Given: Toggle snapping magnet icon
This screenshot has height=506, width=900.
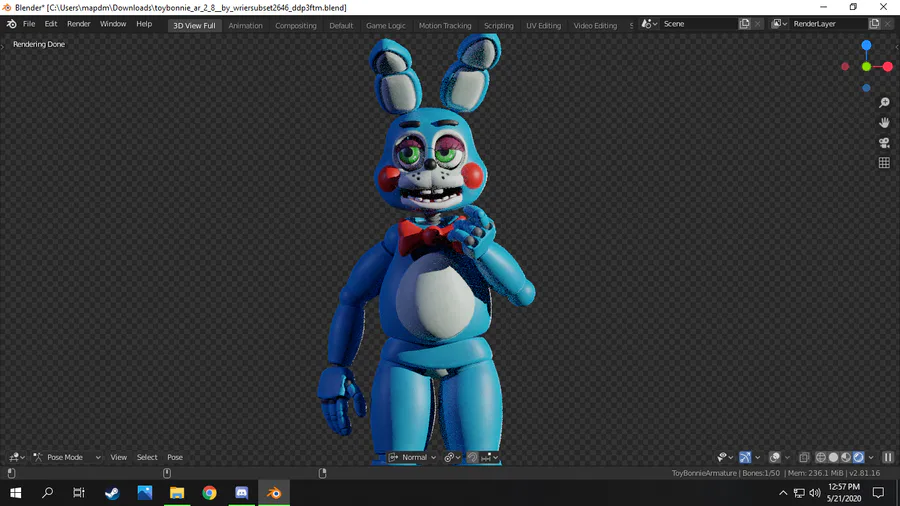Looking at the screenshot, I should [472, 457].
